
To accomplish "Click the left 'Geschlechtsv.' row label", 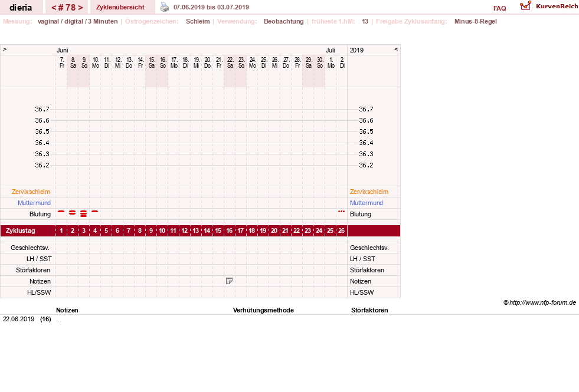I will tap(30, 248).
